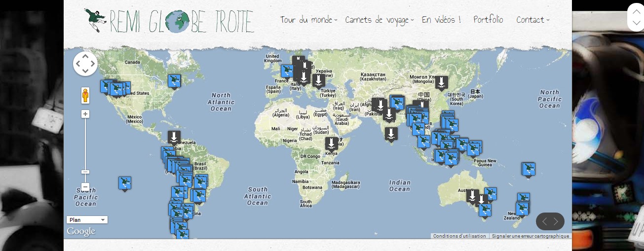Click the Papua New Guinea label
The image size is (644, 251).
coord(485,163)
